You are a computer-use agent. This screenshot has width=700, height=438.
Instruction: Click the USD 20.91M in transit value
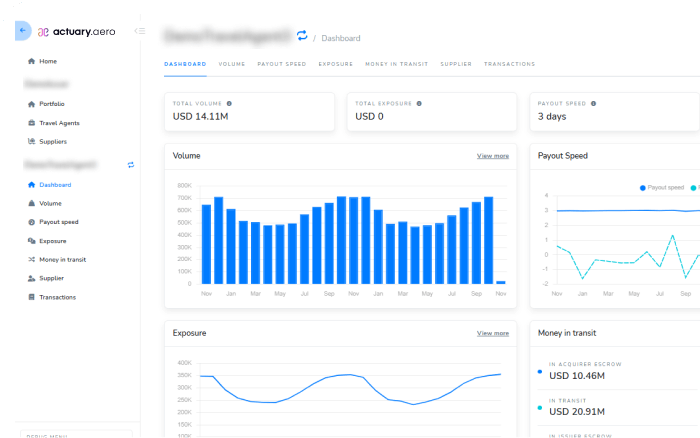577,412
